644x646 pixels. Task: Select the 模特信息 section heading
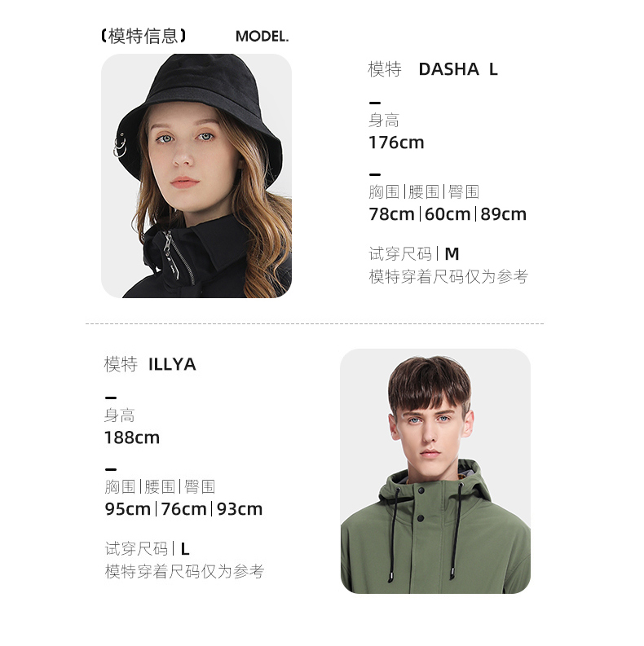coord(143,37)
